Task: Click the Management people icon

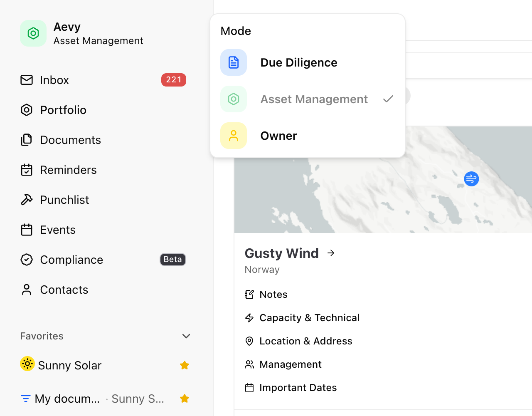Action: [249, 364]
